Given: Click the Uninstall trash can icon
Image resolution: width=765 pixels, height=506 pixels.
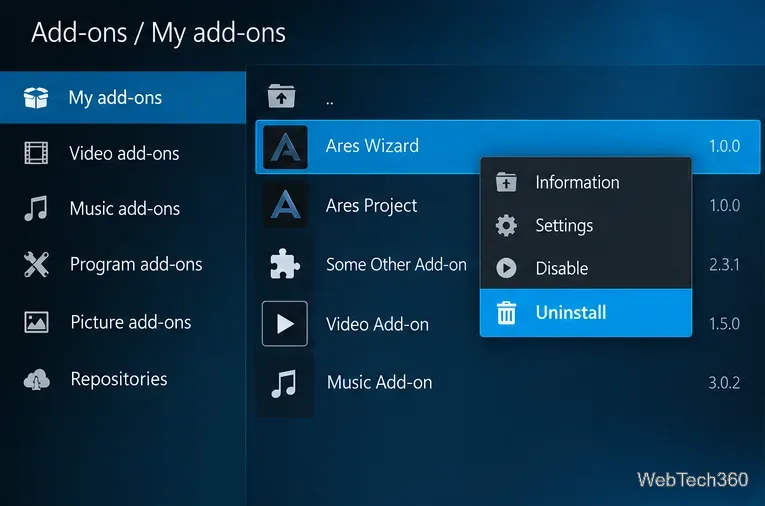Looking at the screenshot, I should 506,313.
